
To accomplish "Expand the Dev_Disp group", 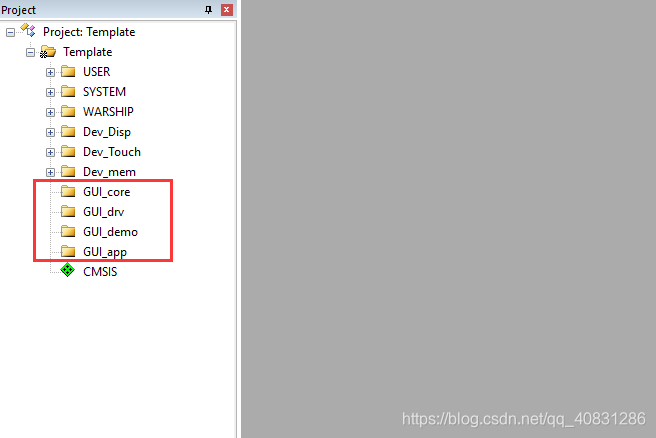I will click(x=50, y=132).
